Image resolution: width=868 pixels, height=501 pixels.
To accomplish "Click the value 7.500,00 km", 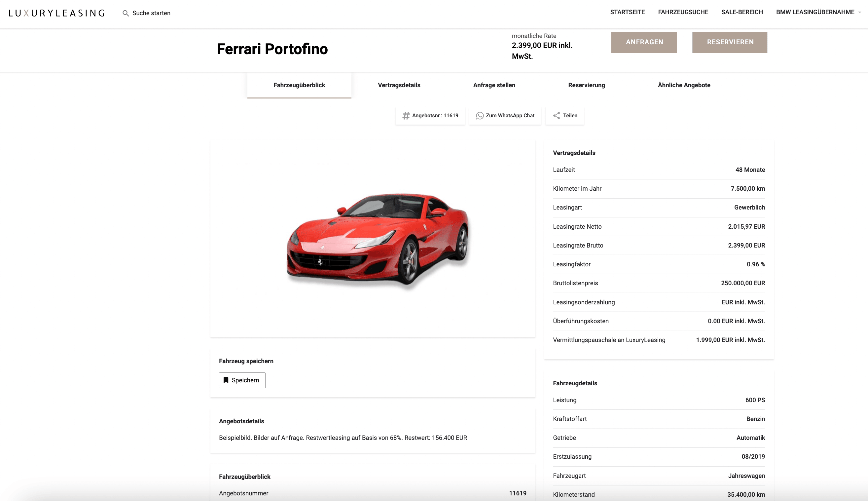I will pos(748,189).
